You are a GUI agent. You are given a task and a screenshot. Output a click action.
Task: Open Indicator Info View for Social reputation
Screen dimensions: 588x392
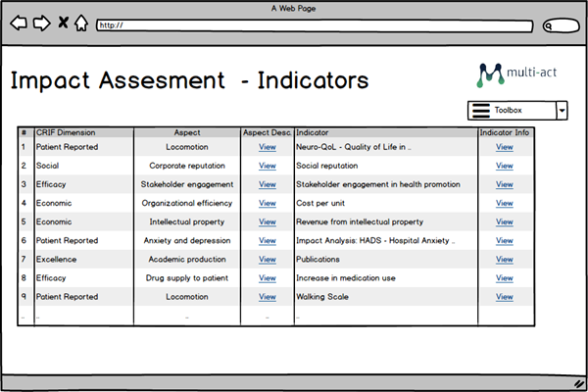[x=504, y=166]
